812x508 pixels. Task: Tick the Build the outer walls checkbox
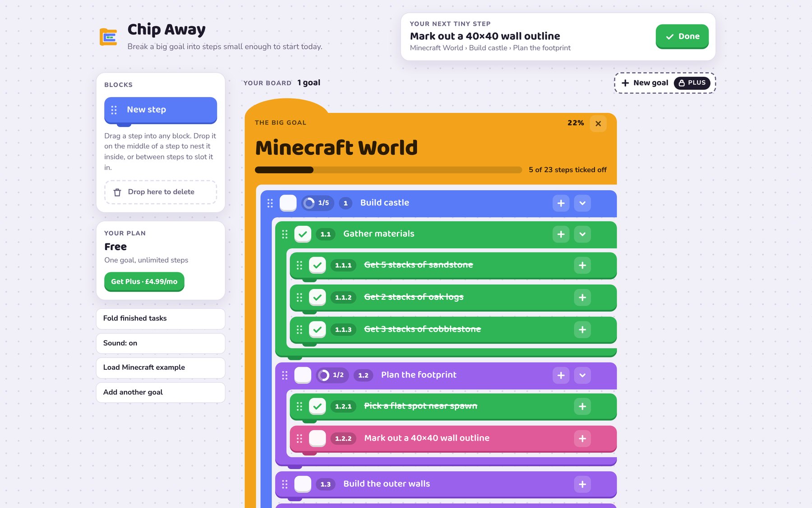click(x=303, y=485)
